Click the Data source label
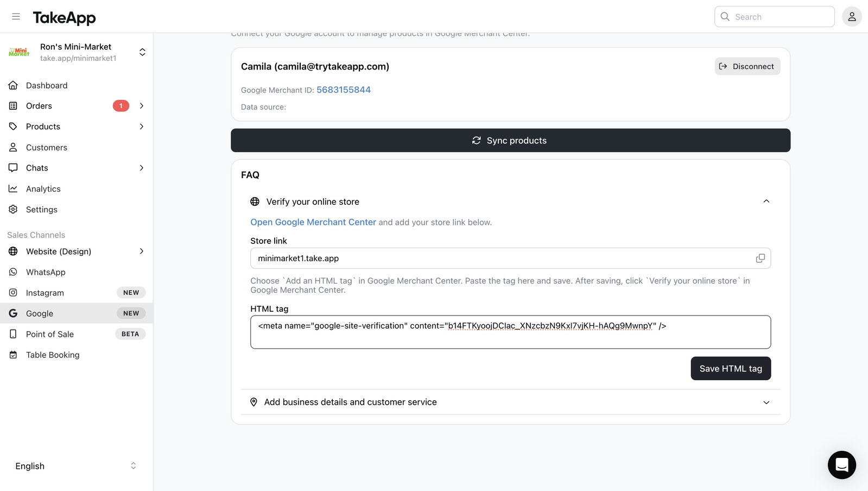Viewport: 868px width, 491px height. click(x=263, y=107)
